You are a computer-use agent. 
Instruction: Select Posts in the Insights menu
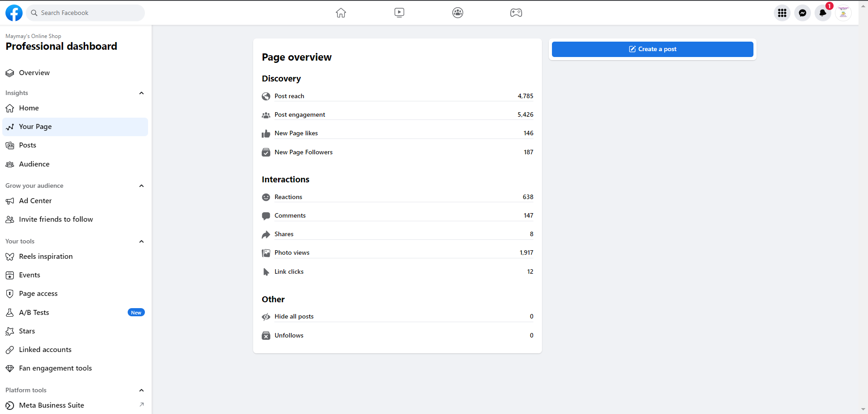pos(28,145)
